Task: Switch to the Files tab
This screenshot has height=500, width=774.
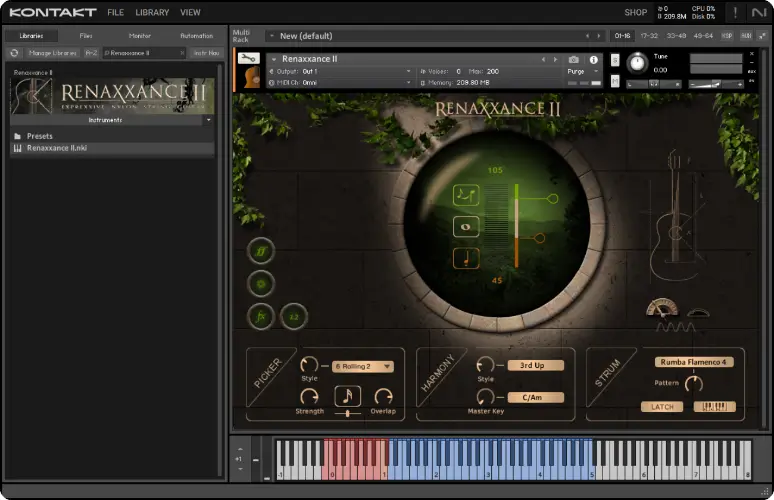Action: (86, 36)
